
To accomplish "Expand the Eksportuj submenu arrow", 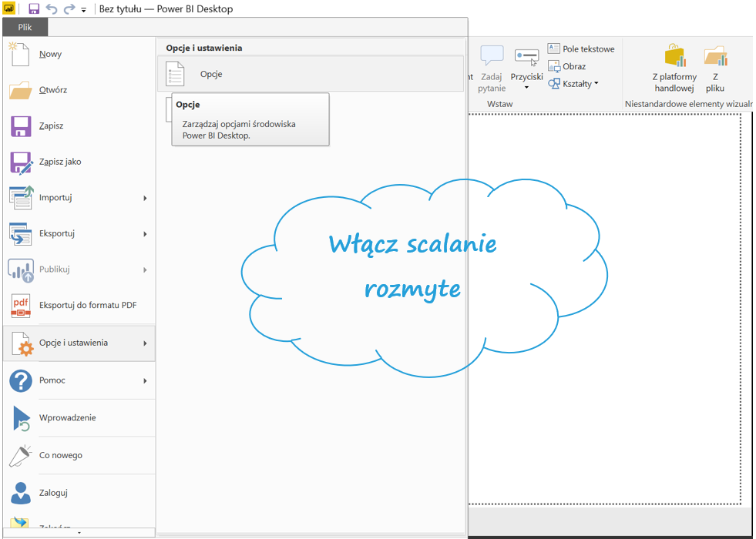I will (x=145, y=234).
